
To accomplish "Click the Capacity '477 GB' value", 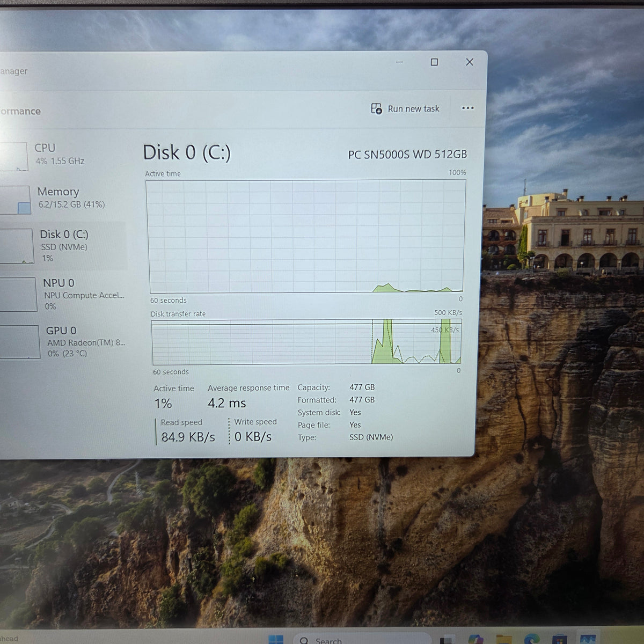I will pyautogui.click(x=362, y=387).
